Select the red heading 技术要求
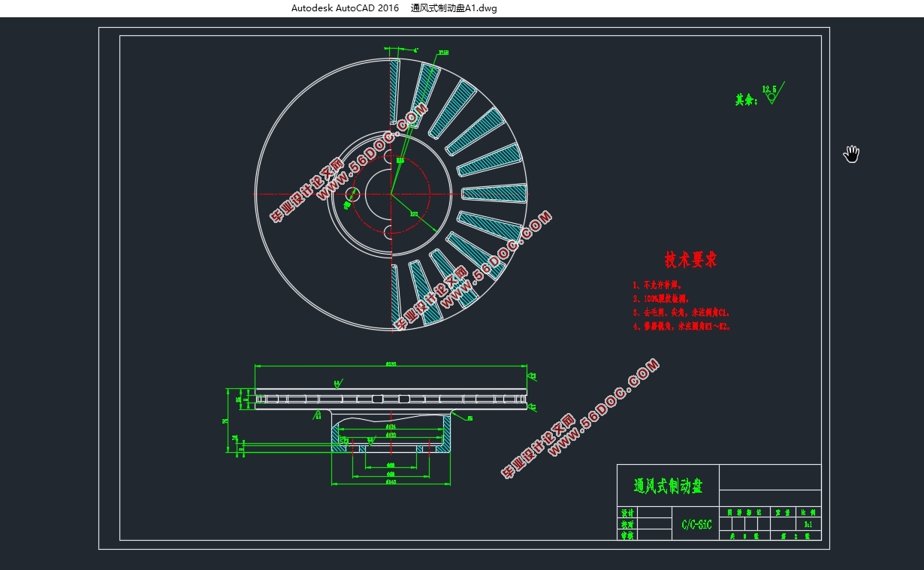The image size is (924, 570). click(691, 260)
